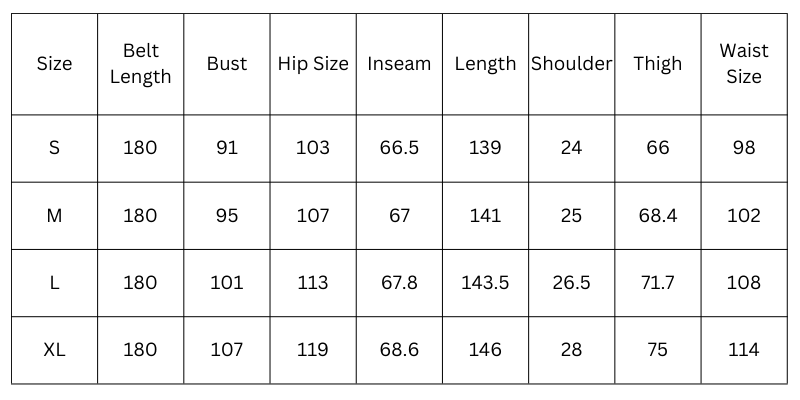The height and width of the screenshot is (400, 800).
Task: Click the Size column header
Action: (x=54, y=64)
